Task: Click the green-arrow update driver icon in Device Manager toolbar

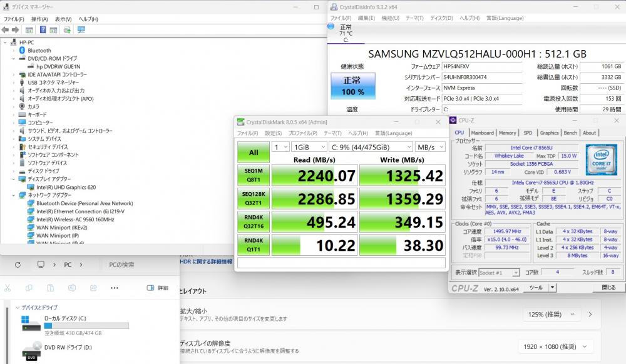Action: (x=67, y=30)
